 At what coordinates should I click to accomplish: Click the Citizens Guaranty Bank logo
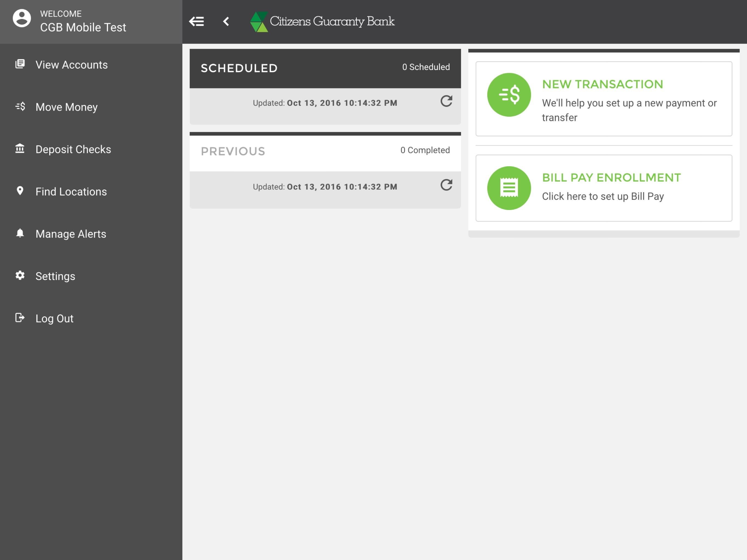click(322, 22)
